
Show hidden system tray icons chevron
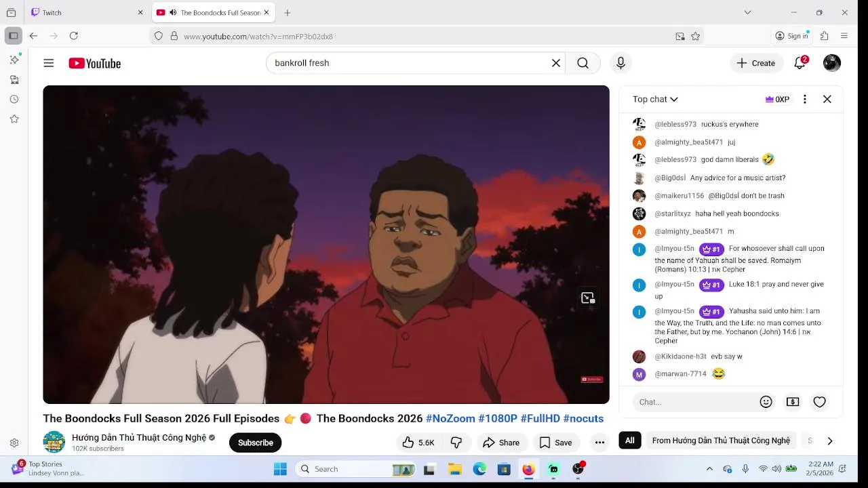(x=709, y=469)
